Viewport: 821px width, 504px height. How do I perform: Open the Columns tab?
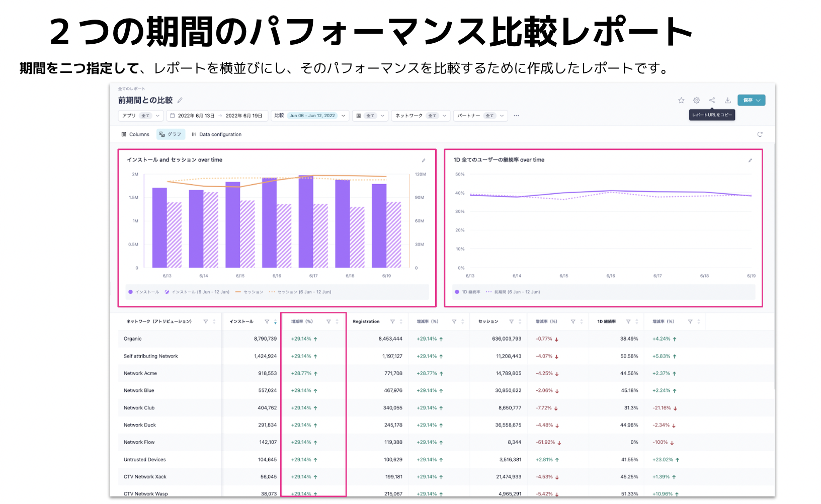point(135,134)
